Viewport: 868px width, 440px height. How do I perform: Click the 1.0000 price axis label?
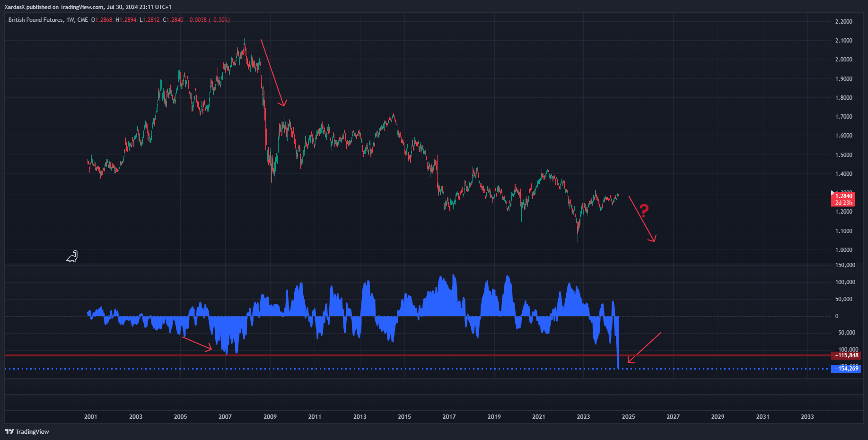pyautogui.click(x=844, y=250)
